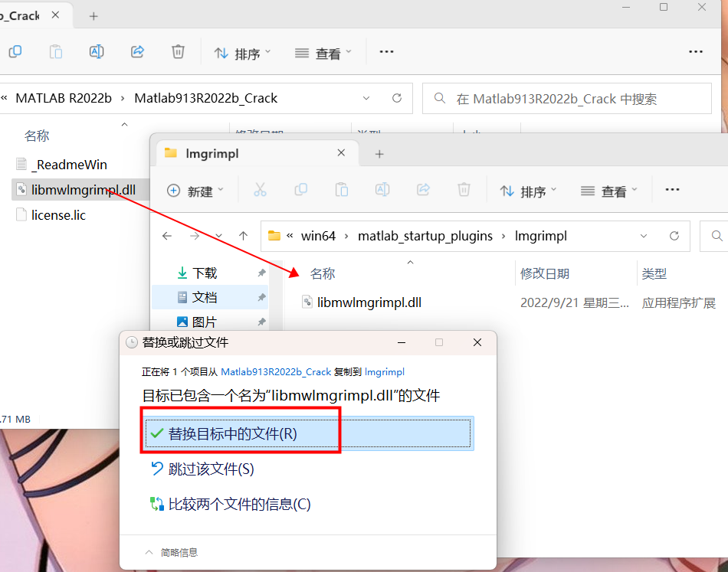Open the 排序 sort dropdown in lmgrimpl window
Viewport: 728px width, 572px height.
528,191
